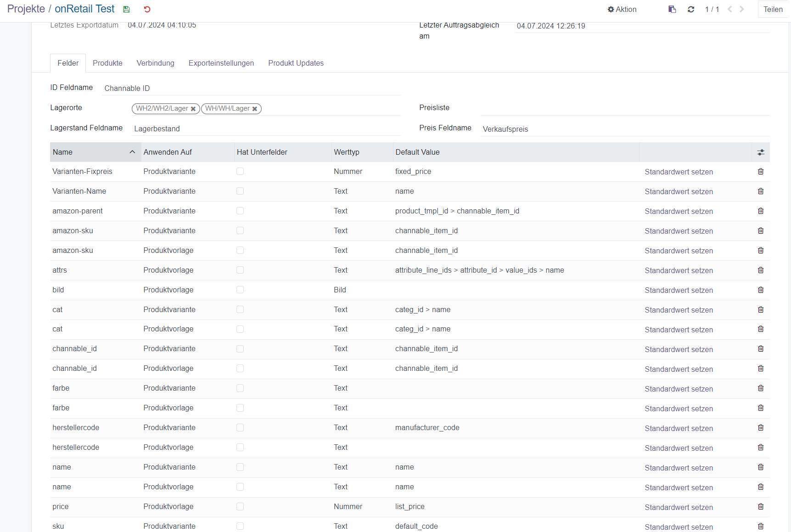
Task: Click the Teilen button
Action: pos(773,9)
